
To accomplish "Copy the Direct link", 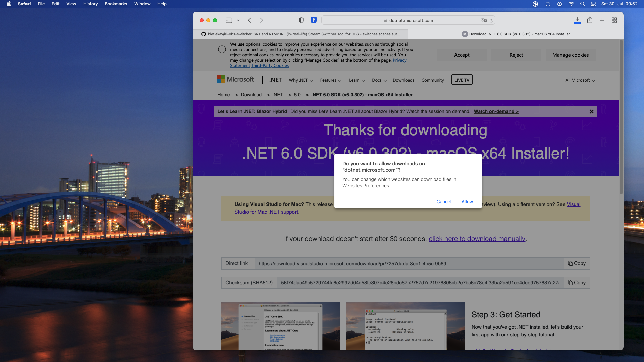I will (x=577, y=263).
